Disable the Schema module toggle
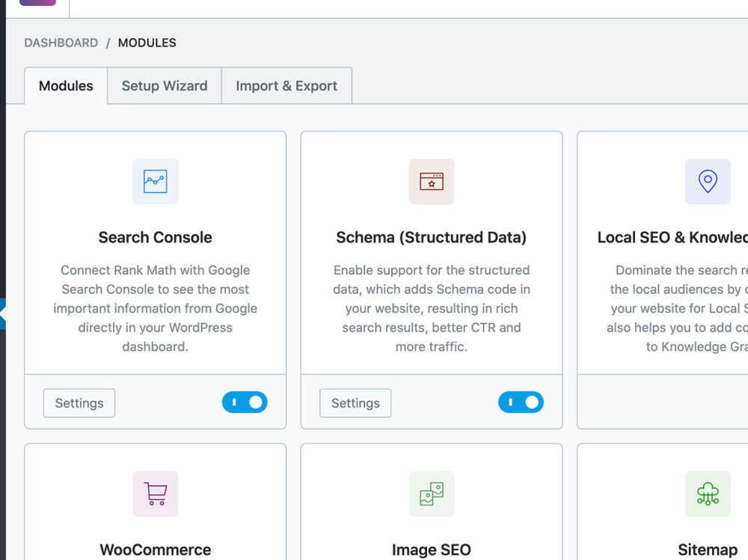This screenshot has height=560, width=748. click(x=521, y=402)
